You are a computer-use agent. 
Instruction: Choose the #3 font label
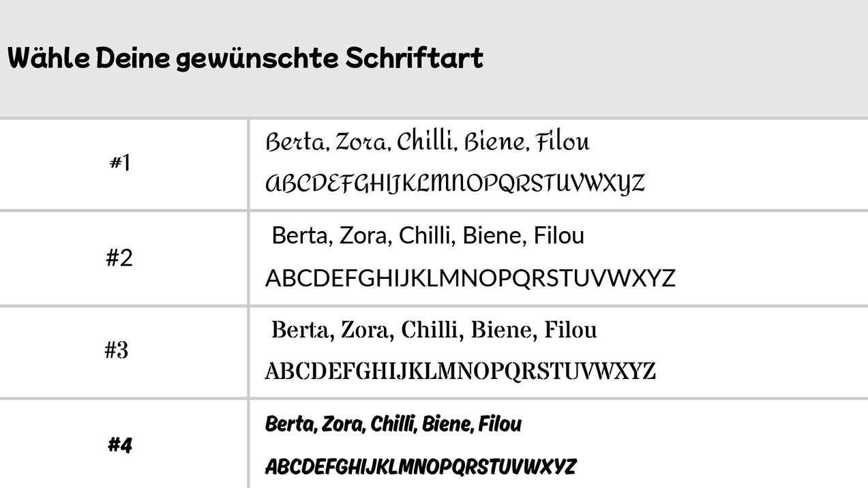click(117, 350)
